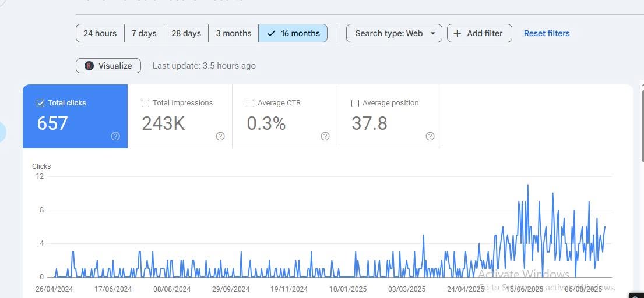Select the 24 hours date range
Viewport: 644px width, 298px height.
point(100,33)
